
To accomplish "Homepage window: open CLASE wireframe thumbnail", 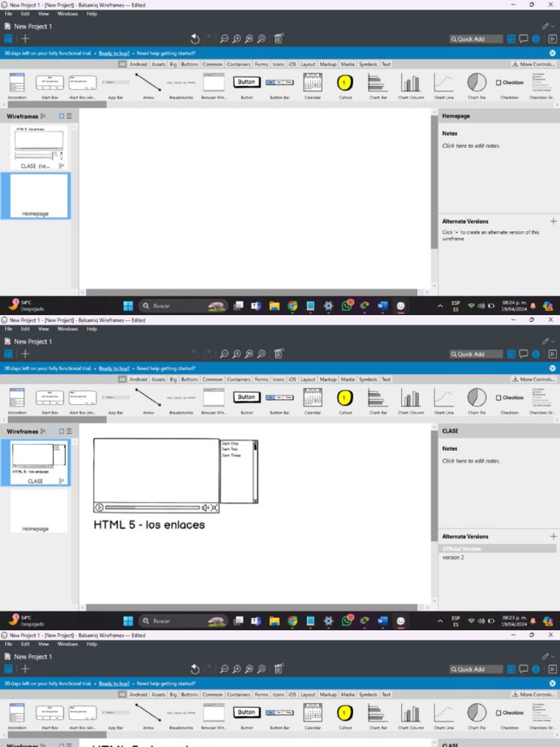I will [38, 147].
